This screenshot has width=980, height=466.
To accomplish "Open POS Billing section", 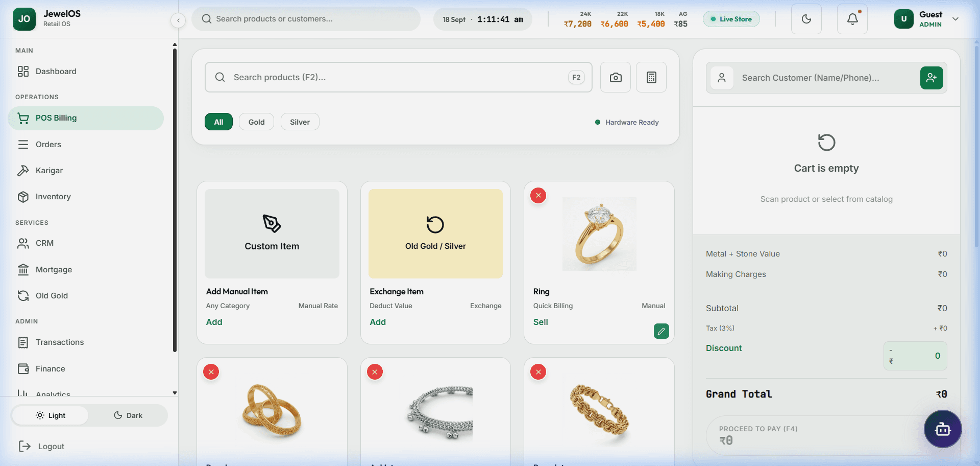I will pyautogui.click(x=86, y=118).
